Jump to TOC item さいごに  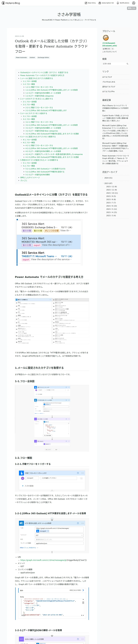(24, 181)
